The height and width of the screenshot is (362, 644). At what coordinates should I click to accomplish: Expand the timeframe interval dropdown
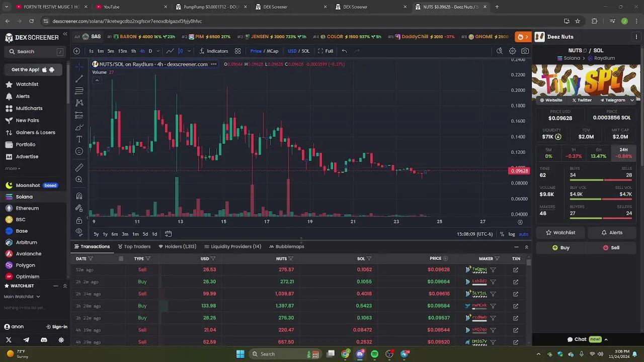tap(157, 51)
